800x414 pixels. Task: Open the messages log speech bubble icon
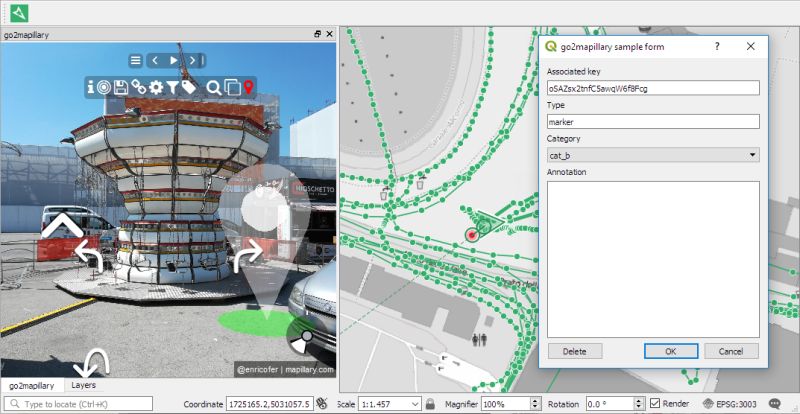point(775,404)
